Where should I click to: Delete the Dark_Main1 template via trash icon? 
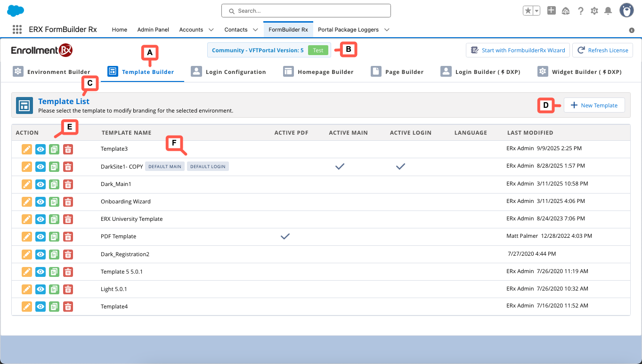68,184
